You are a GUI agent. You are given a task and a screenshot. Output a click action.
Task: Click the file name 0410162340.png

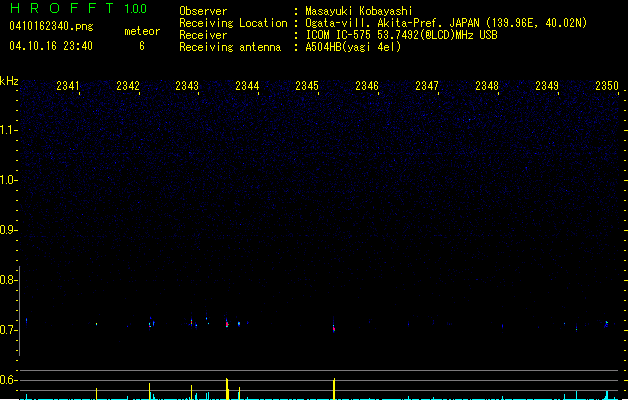51,26
